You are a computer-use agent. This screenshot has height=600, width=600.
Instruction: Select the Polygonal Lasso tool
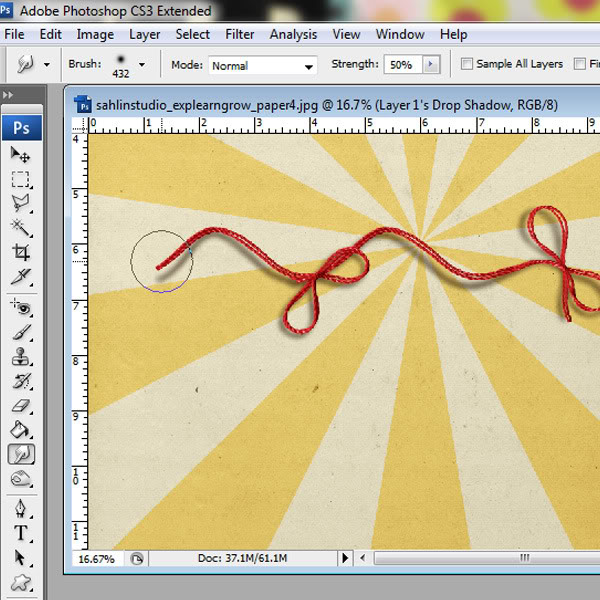[x=21, y=203]
